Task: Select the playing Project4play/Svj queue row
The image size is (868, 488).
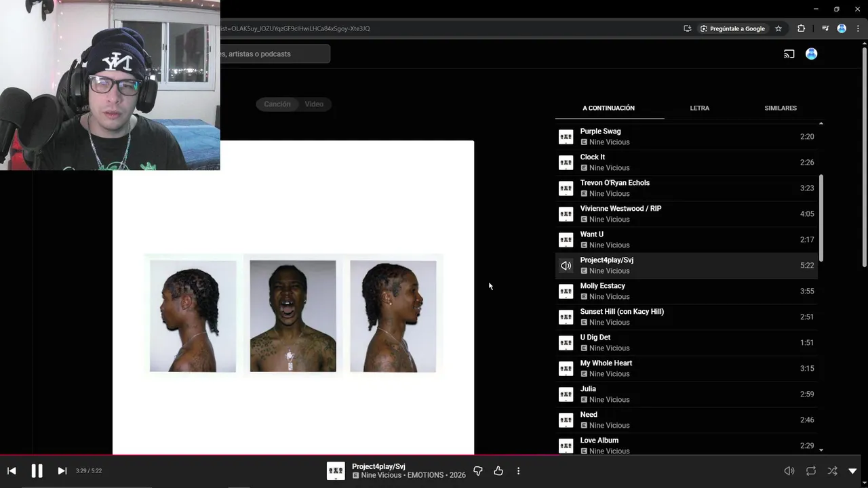Action: pyautogui.click(x=686, y=265)
